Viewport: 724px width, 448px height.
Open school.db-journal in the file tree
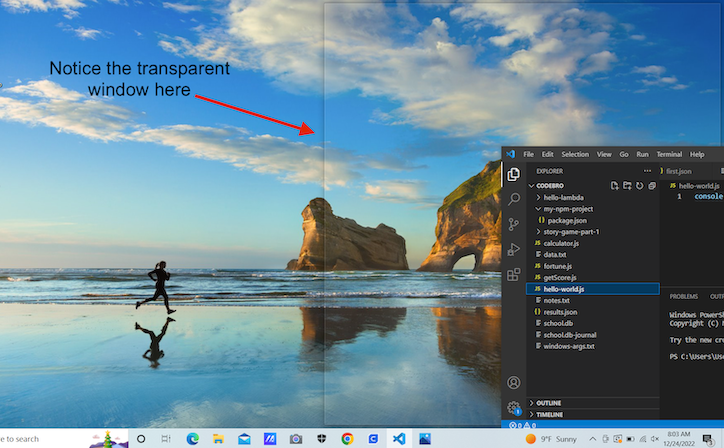coord(593,335)
